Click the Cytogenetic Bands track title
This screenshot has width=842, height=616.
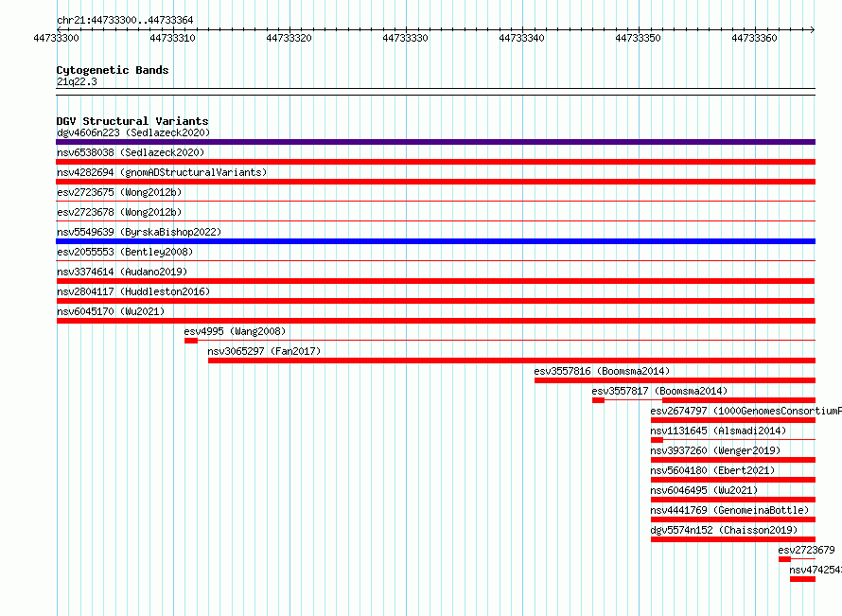click(113, 70)
